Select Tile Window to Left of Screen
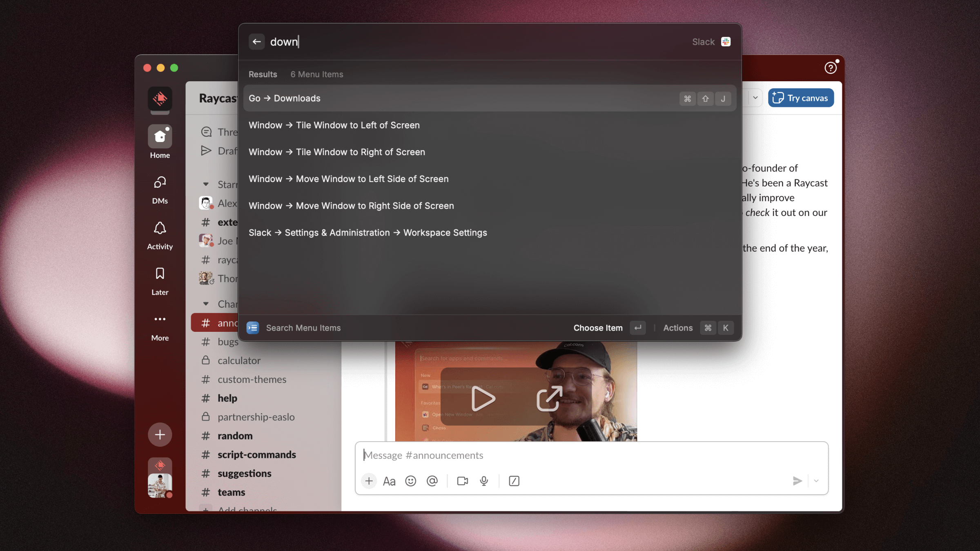The height and width of the screenshot is (551, 980). pyautogui.click(x=490, y=125)
